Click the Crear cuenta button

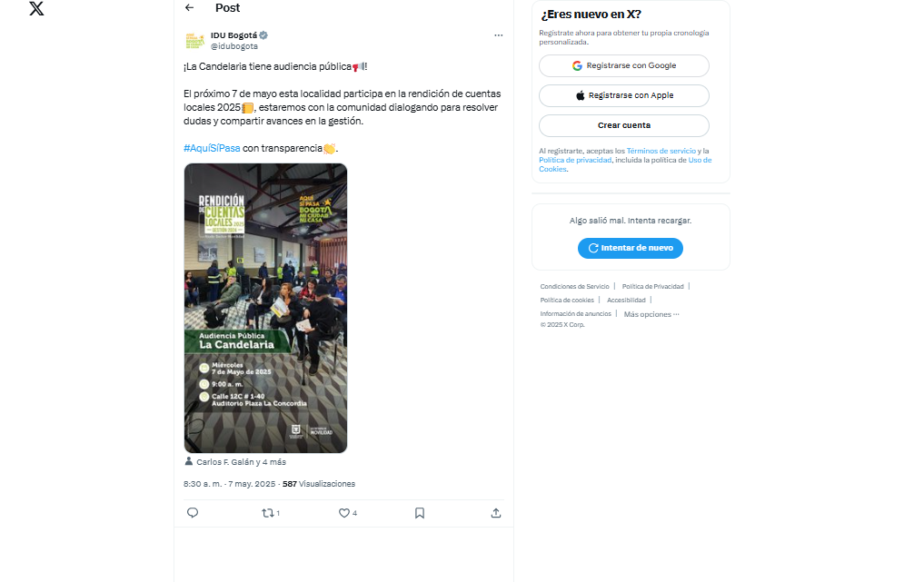pos(624,125)
